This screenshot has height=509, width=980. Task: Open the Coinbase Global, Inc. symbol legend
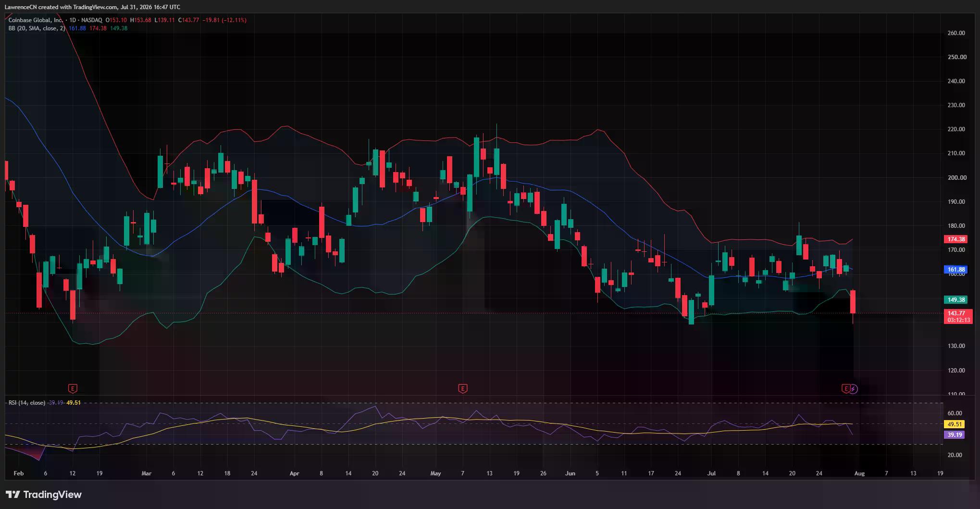click(36, 20)
